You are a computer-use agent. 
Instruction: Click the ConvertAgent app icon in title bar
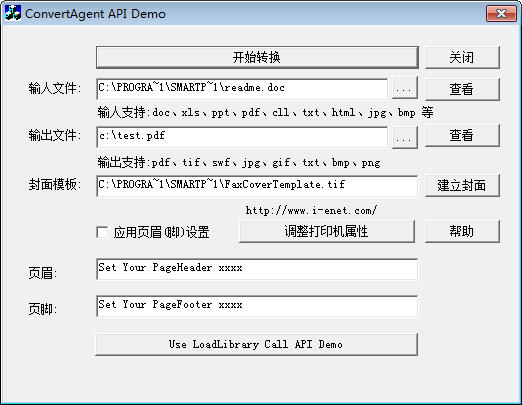(x=13, y=13)
